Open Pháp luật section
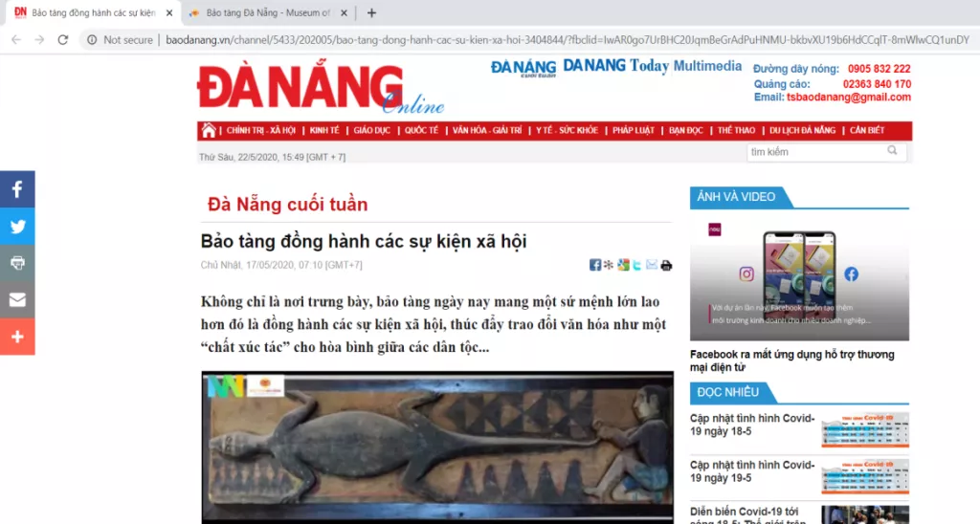The height and width of the screenshot is (524, 980). pyautogui.click(x=634, y=131)
